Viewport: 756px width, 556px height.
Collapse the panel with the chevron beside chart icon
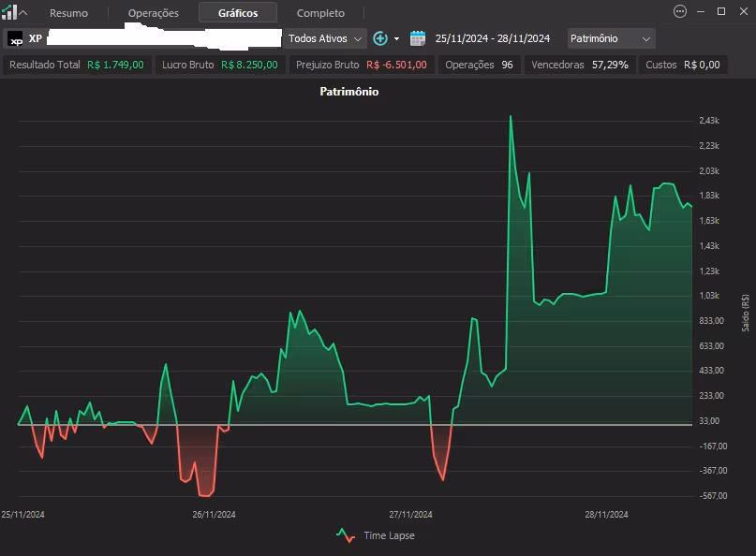click(x=23, y=13)
